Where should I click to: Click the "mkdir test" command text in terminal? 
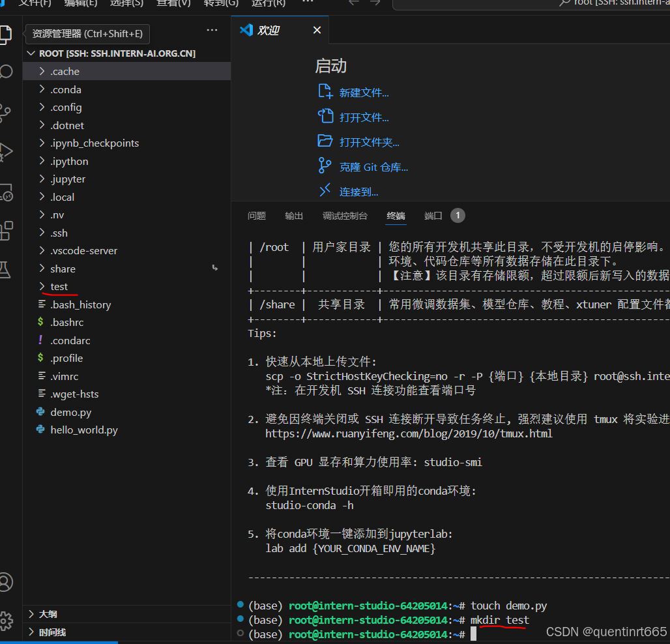(x=499, y=620)
